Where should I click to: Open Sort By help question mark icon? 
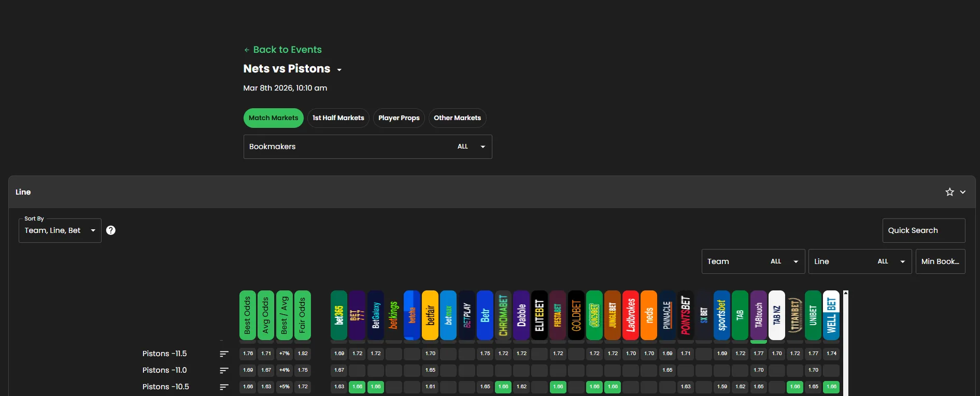[111, 230]
